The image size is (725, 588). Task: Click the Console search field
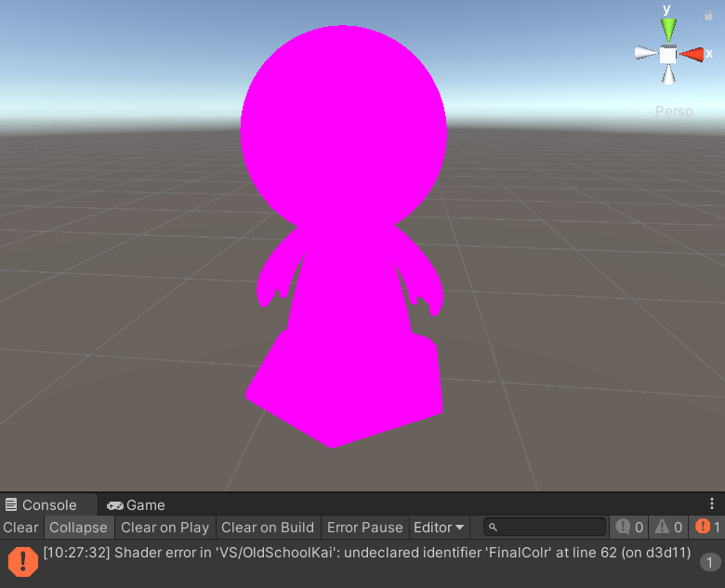(548, 528)
